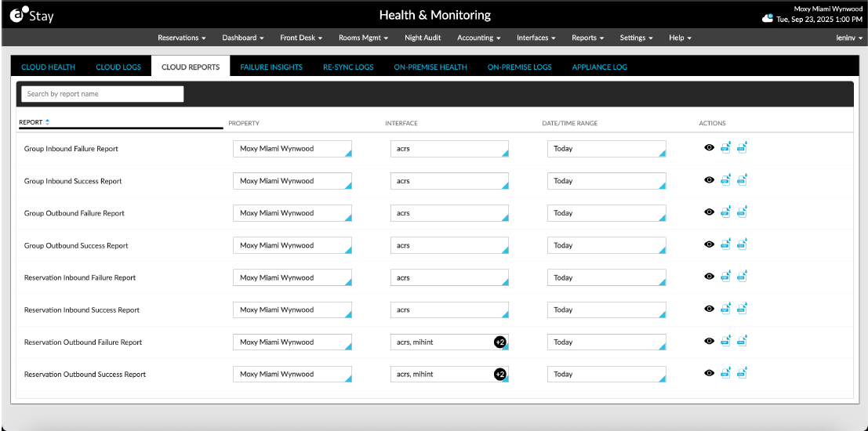Sort the table by REPORT column
This screenshot has width=868, height=431.
point(35,122)
